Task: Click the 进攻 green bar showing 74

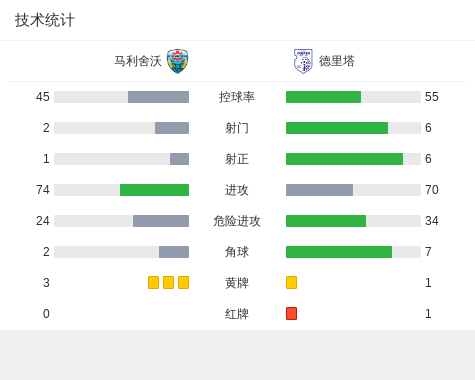Action: coord(154,190)
